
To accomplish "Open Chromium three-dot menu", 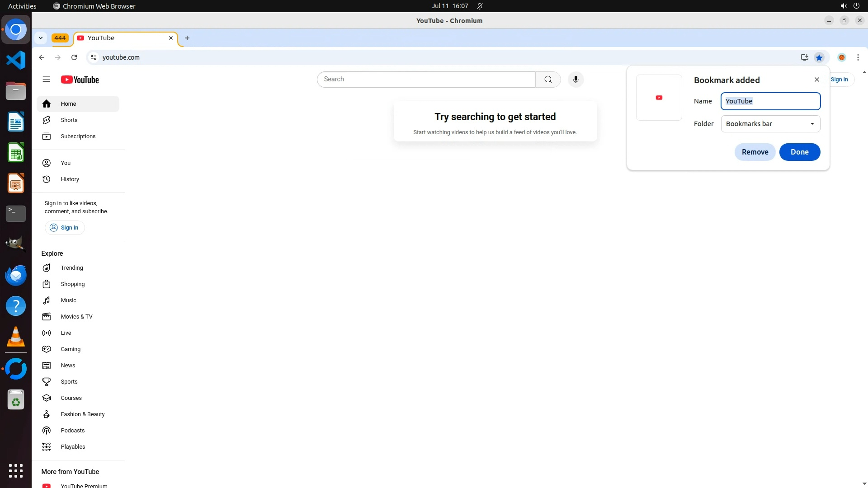I will pos(858,57).
